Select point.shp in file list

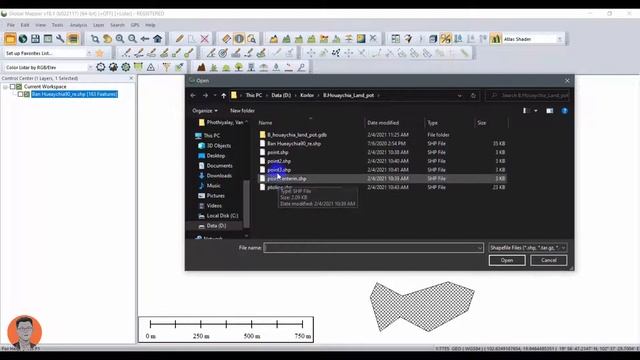278,152
